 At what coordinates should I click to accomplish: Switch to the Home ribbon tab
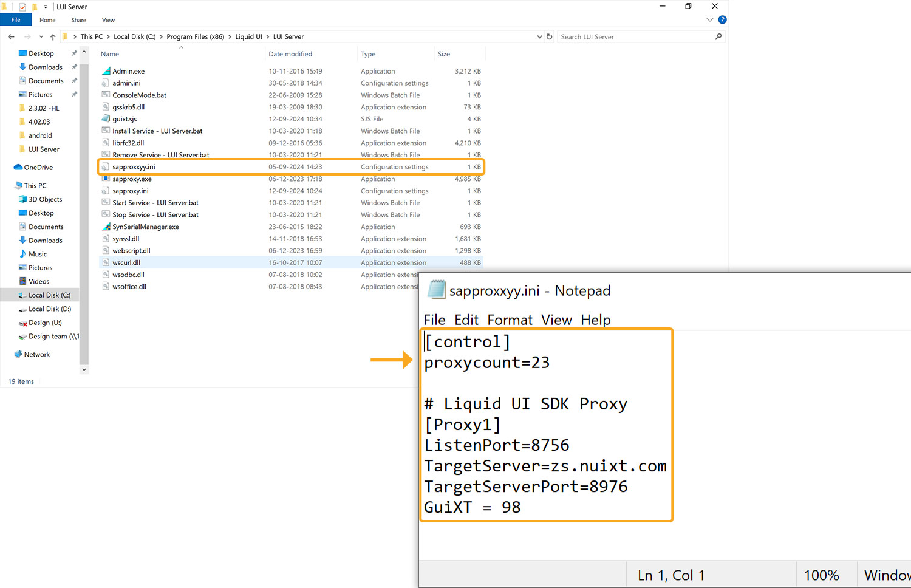(x=47, y=20)
